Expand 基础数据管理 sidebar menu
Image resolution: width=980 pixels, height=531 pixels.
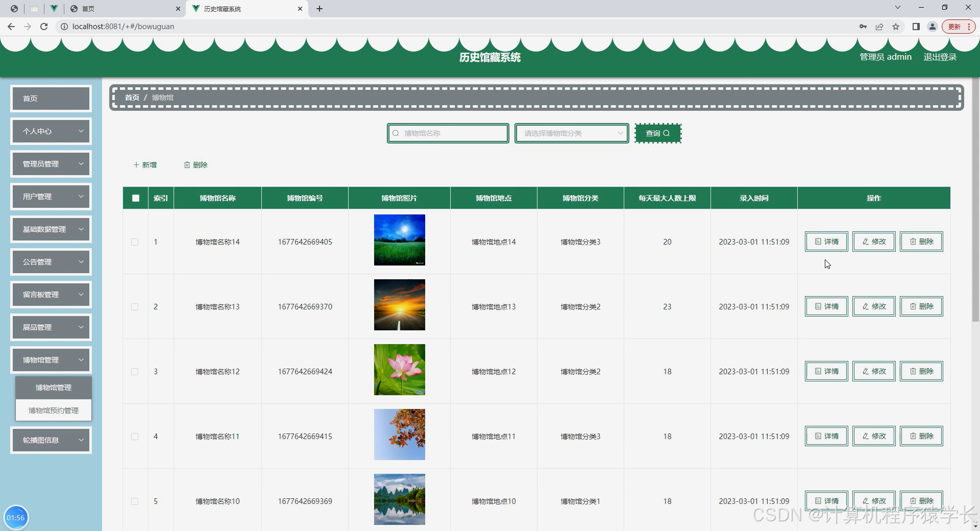(51, 229)
